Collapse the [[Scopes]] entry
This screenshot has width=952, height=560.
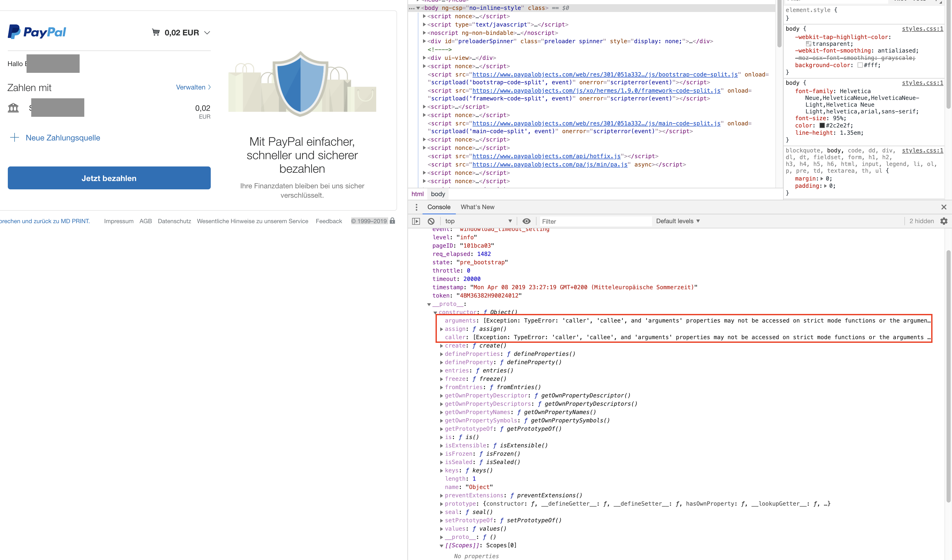[441, 546]
